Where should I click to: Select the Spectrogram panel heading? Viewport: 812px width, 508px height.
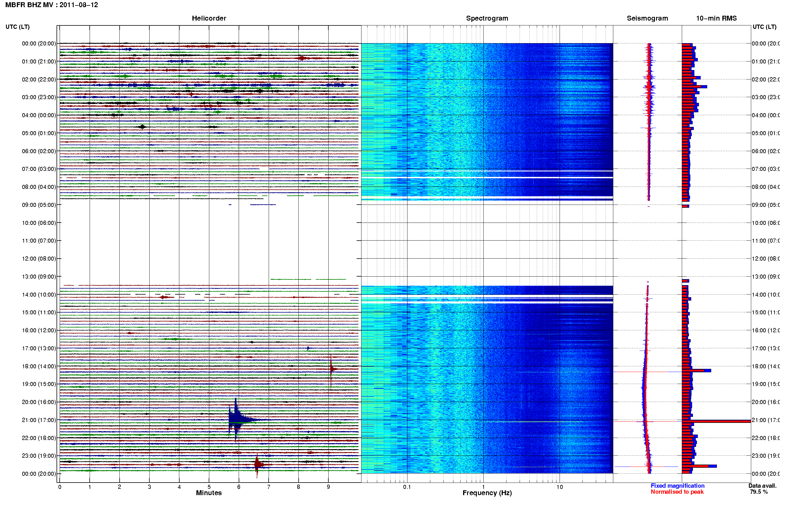pos(487,18)
